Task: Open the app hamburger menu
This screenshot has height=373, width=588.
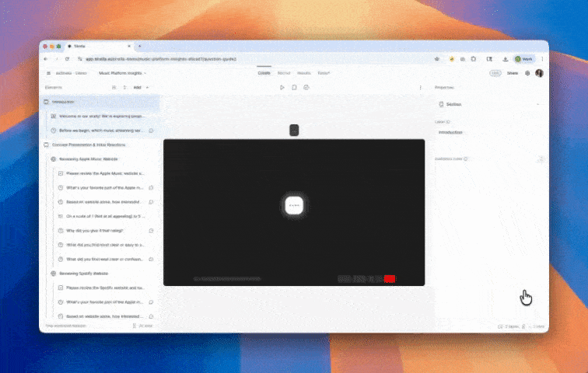Action: 48,73
